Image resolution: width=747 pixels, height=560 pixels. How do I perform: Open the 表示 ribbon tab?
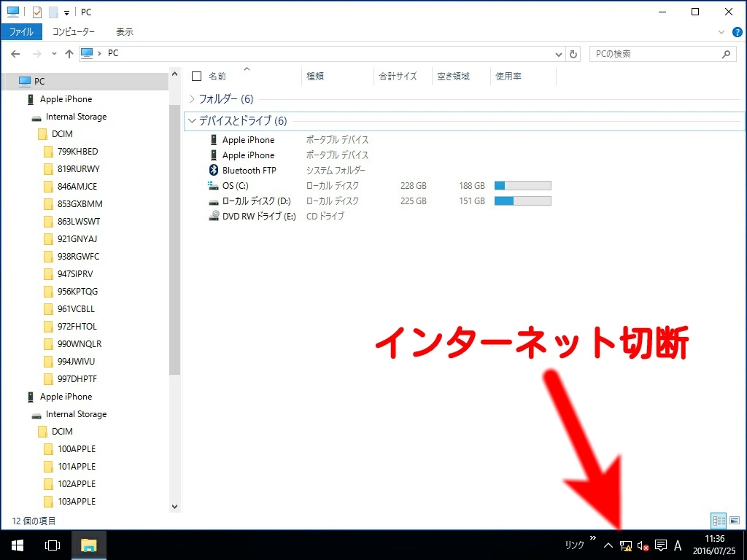tap(124, 32)
